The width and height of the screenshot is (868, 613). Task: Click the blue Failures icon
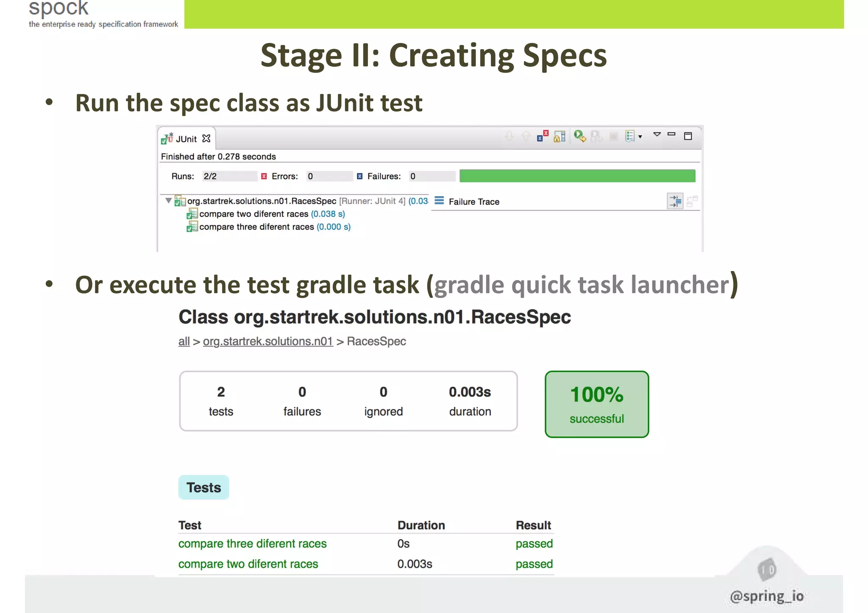(359, 176)
